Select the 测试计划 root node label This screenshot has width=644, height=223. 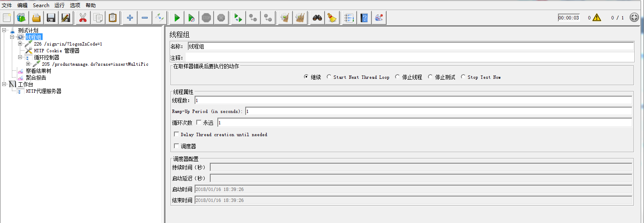(28, 30)
